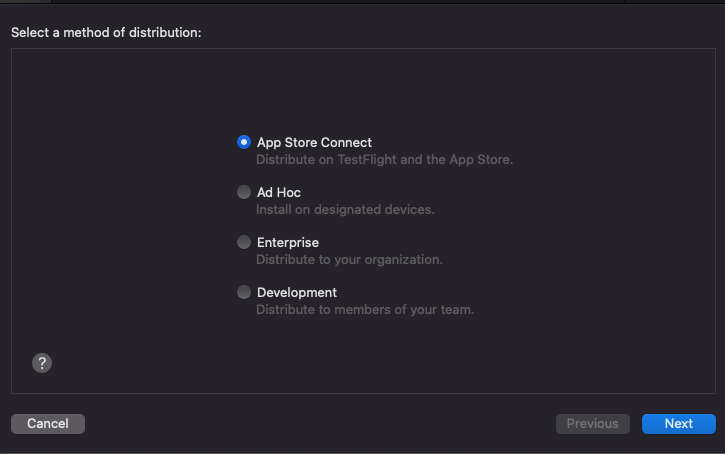Click the question mark help button
Image resolution: width=725 pixels, height=454 pixels.
click(42, 363)
